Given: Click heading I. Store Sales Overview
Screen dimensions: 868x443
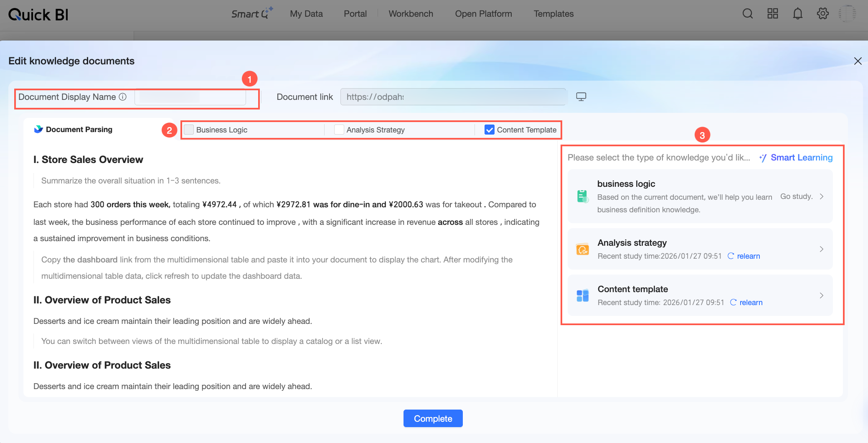Looking at the screenshot, I should [88, 160].
